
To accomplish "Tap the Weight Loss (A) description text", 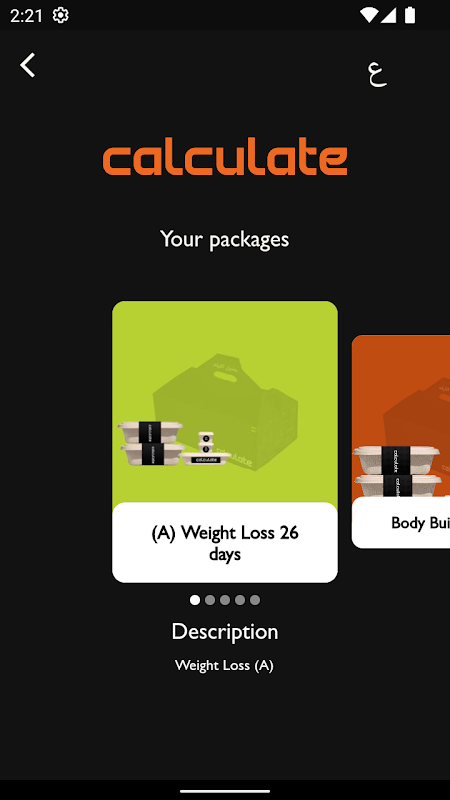I will (224, 665).
